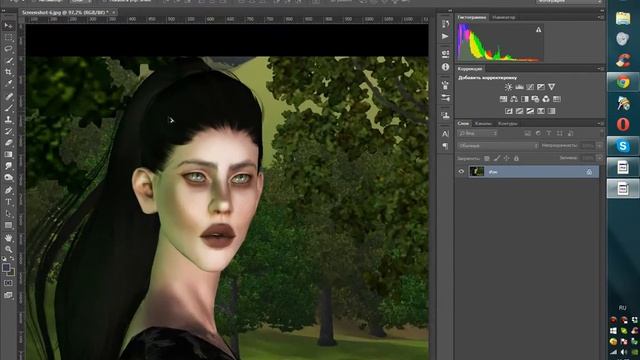The width and height of the screenshot is (640, 360).
Task: Toggle Quick Mask mode
Action: pos(8,283)
